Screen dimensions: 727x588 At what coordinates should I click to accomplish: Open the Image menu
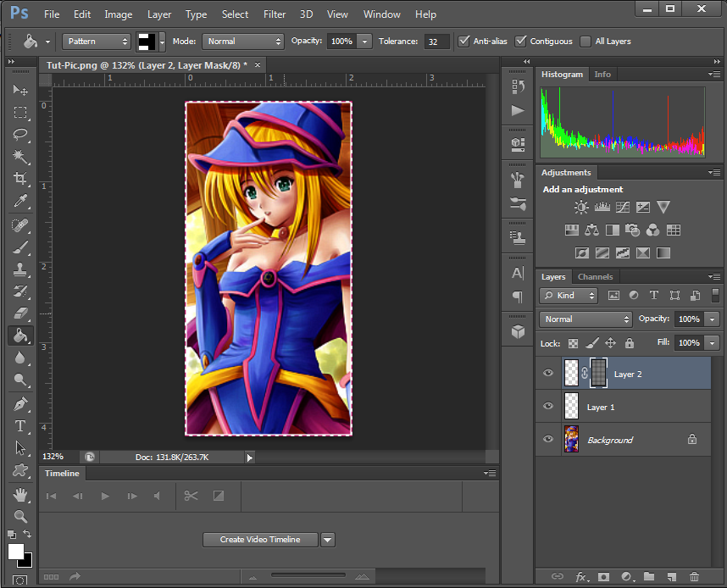[x=119, y=14]
